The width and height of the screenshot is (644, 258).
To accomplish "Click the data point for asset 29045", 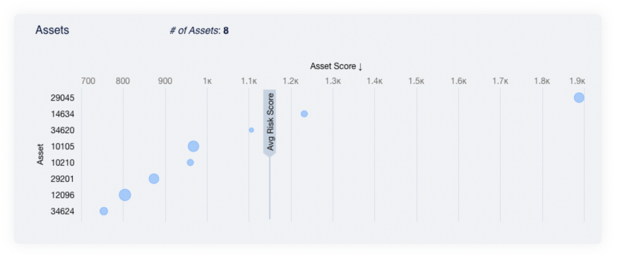I will click(579, 97).
